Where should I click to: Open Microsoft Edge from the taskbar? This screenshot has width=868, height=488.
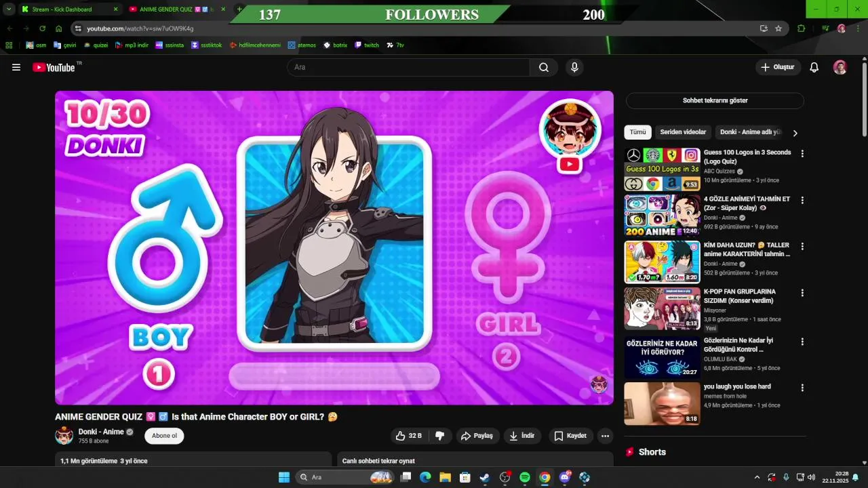point(425,477)
